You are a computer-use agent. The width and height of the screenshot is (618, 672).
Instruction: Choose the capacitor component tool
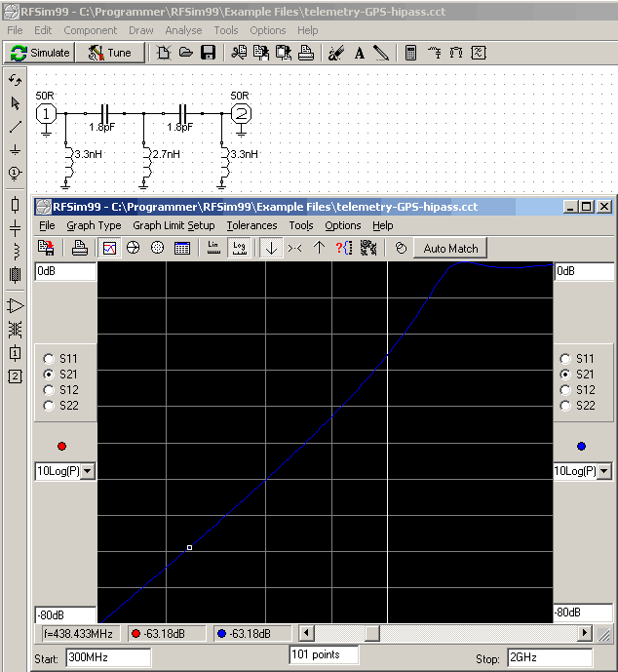pos(15,227)
